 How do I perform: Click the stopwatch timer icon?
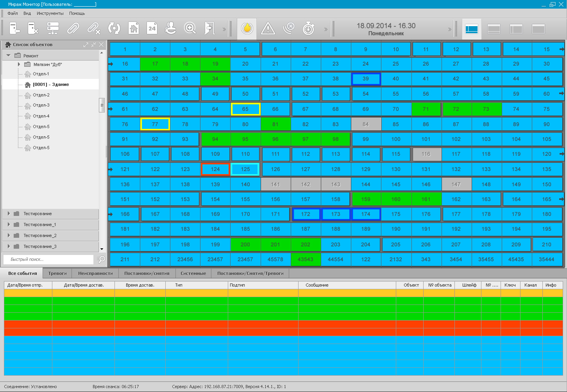(309, 29)
